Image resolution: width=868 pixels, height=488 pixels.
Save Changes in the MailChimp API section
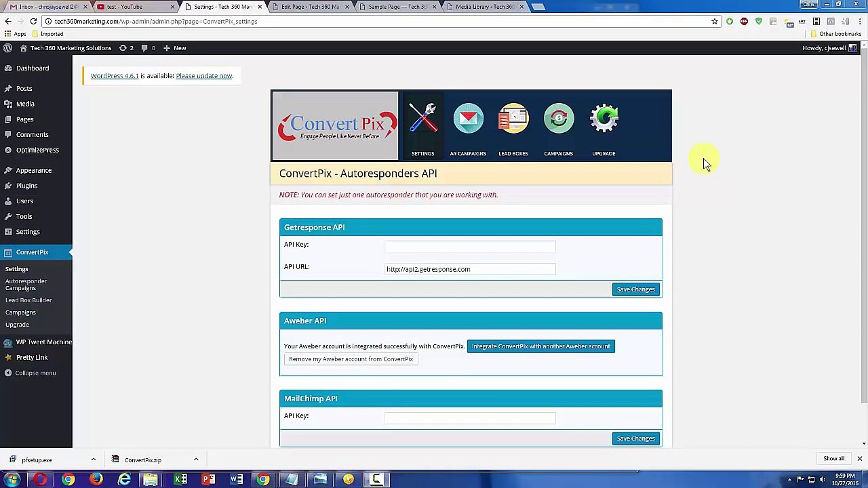click(635, 439)
